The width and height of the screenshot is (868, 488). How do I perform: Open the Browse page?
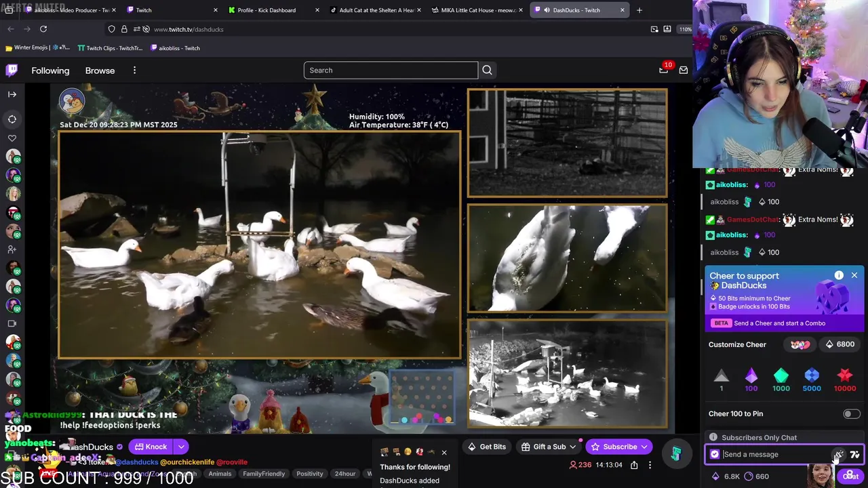coord(100,70)
